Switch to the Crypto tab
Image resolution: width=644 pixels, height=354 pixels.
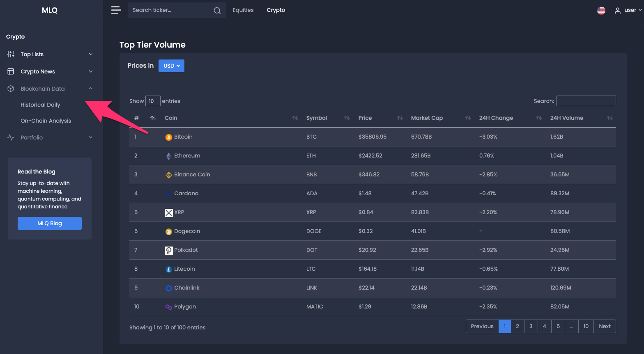(x=276, y=10)
